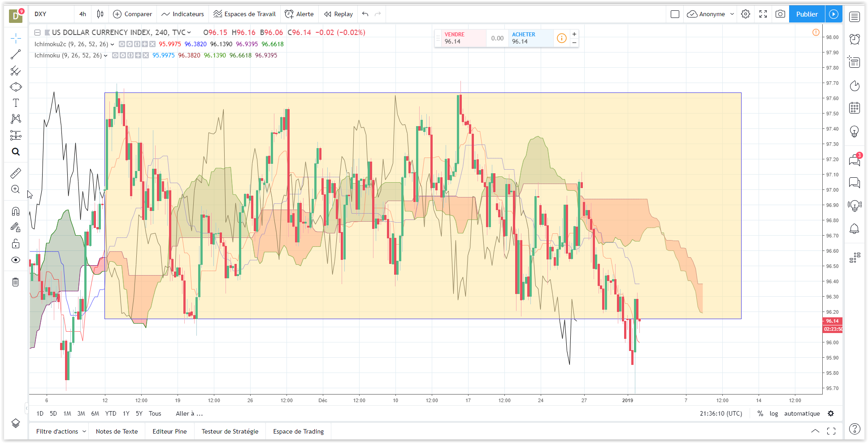Toggle stay-in-drawing-mode pencil lock

click(x=16, y=227)
